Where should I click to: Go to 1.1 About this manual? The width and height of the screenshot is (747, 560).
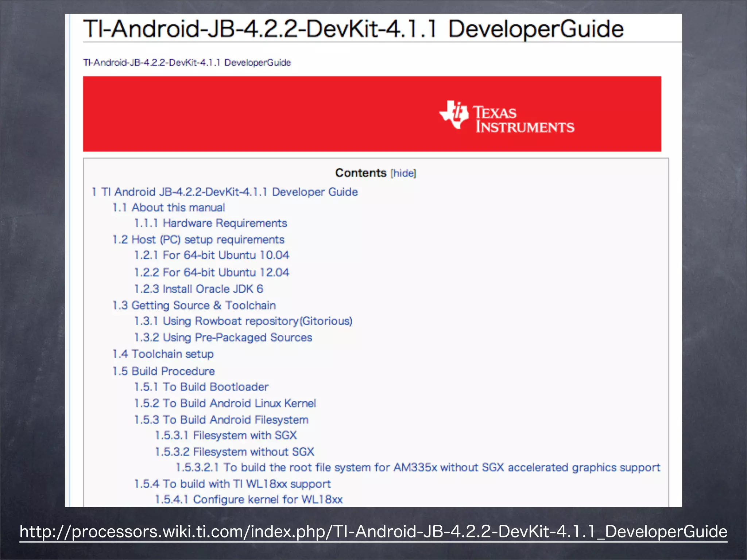pyautogui.click(x=169, y=207)
